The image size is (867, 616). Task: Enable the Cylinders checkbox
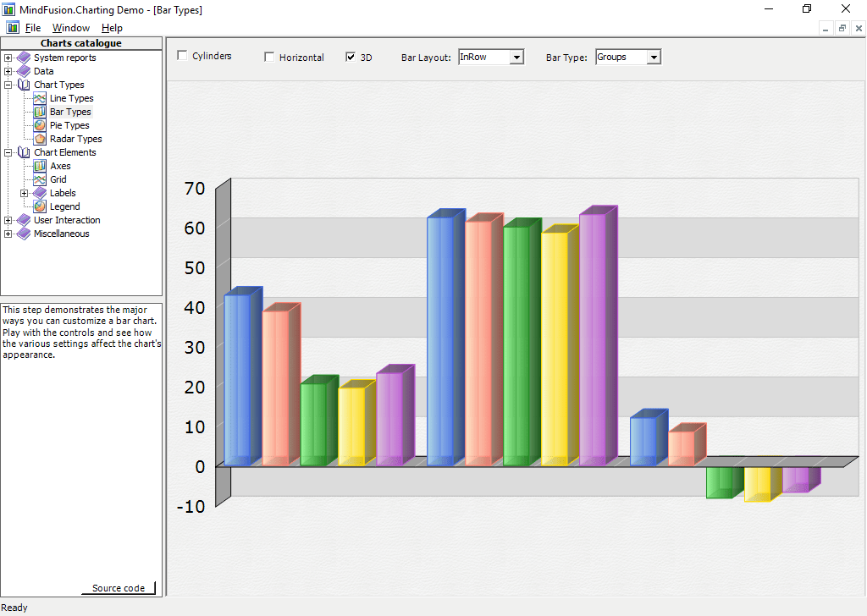(182, 55)
